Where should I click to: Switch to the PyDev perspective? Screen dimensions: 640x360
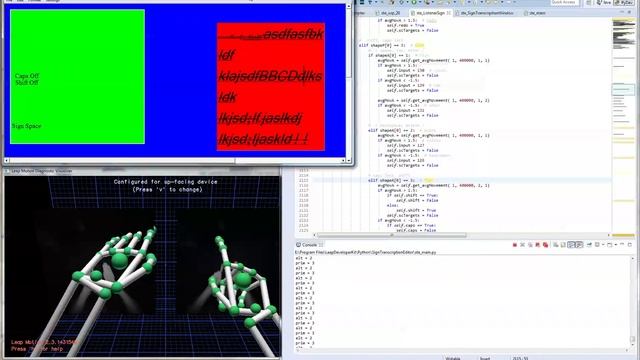tap(623, 2)
